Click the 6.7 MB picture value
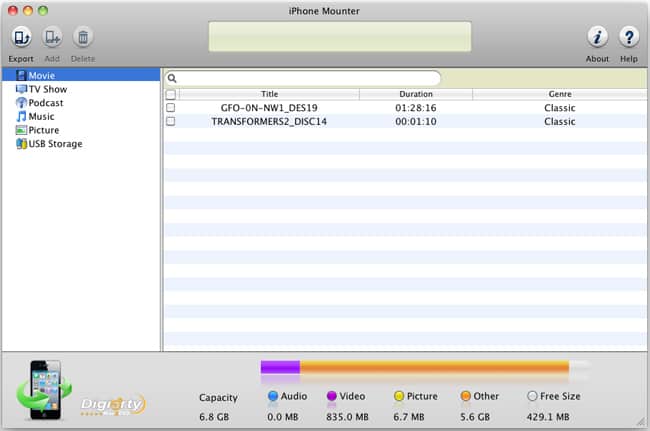Viewport: 650px width, 431px height. tap(409, 417)
